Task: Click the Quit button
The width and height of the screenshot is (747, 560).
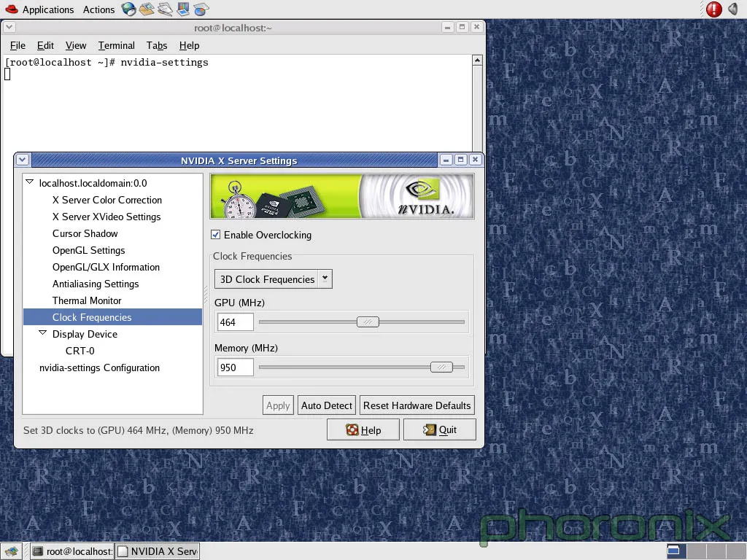Action: point(439,430)
